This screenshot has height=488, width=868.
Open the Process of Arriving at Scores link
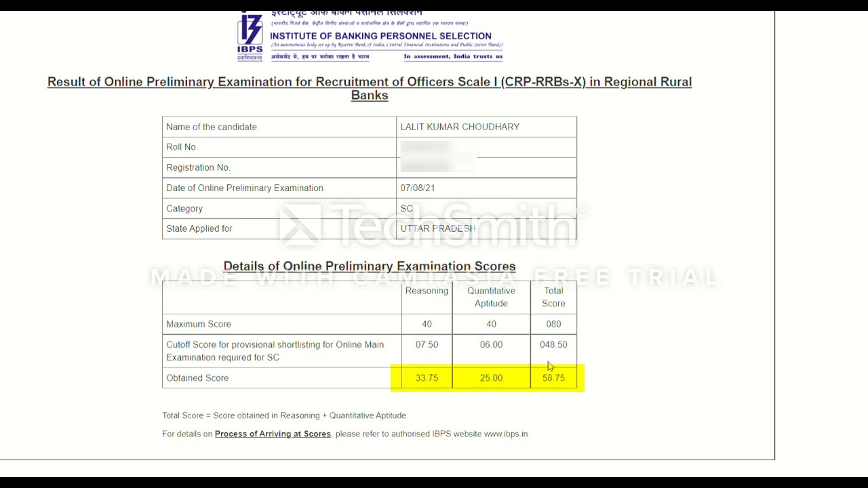pyautogui.click(x=273, y=434)
